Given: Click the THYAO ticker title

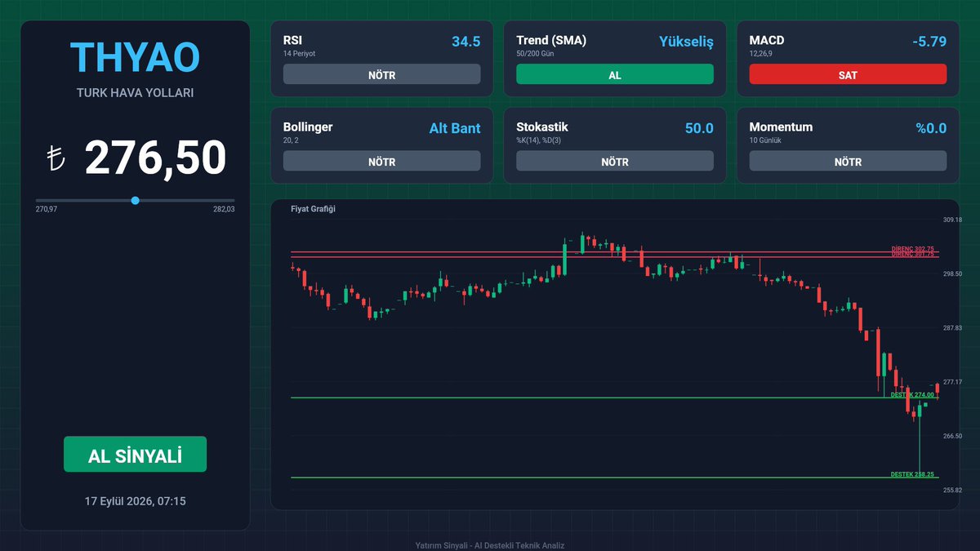Looking at the screenshot, I should (x=135, y=57).
